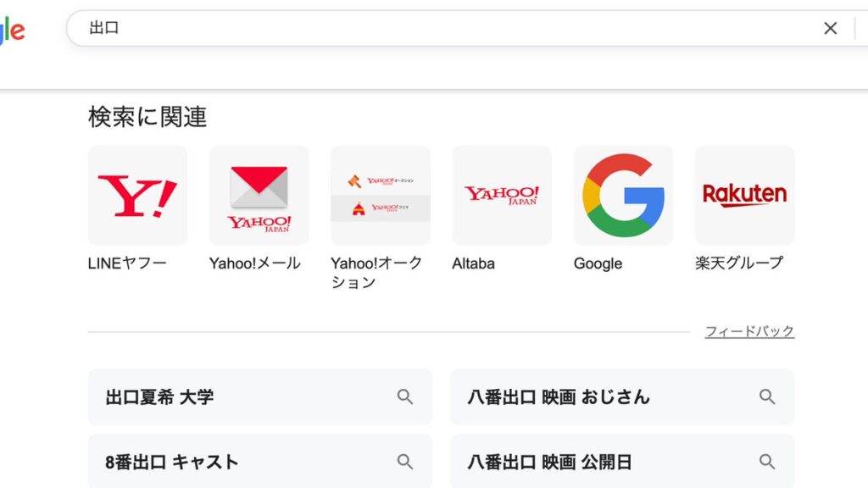
Task: Click magnifier icon beside 八番出口 映画 おじさん
Action: [767, 396]
